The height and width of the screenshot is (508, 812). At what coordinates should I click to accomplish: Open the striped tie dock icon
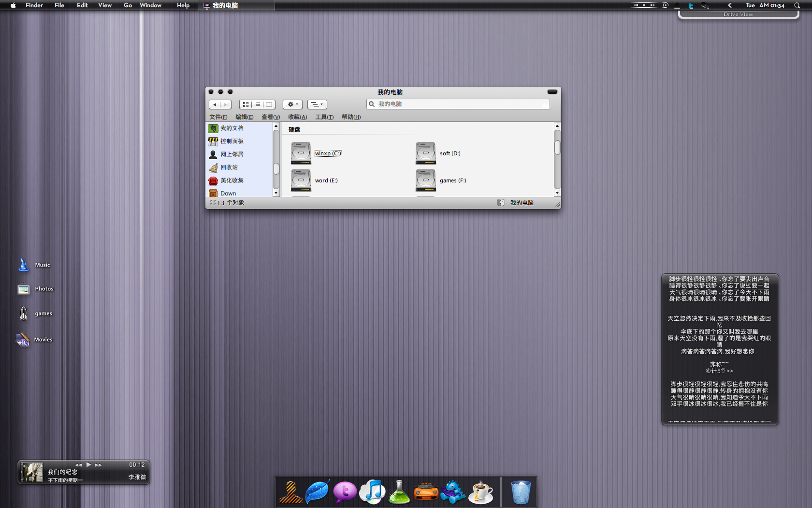291,492
